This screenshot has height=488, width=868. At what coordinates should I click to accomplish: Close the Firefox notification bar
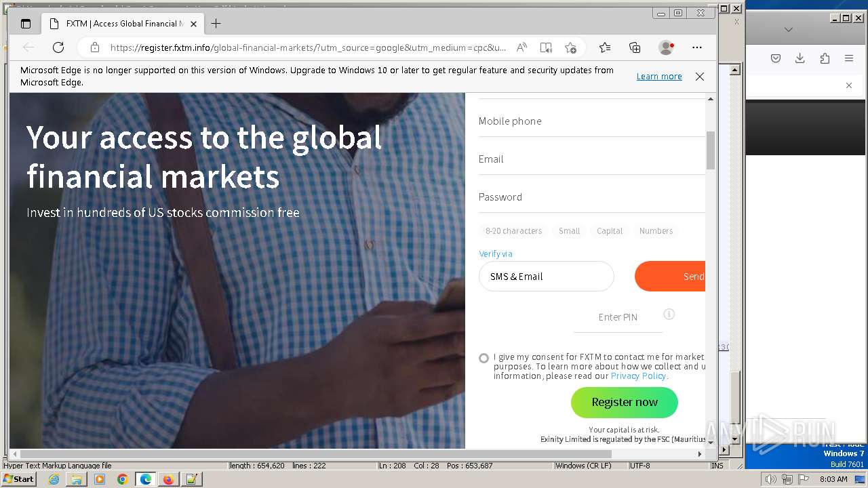click(849, 85)
